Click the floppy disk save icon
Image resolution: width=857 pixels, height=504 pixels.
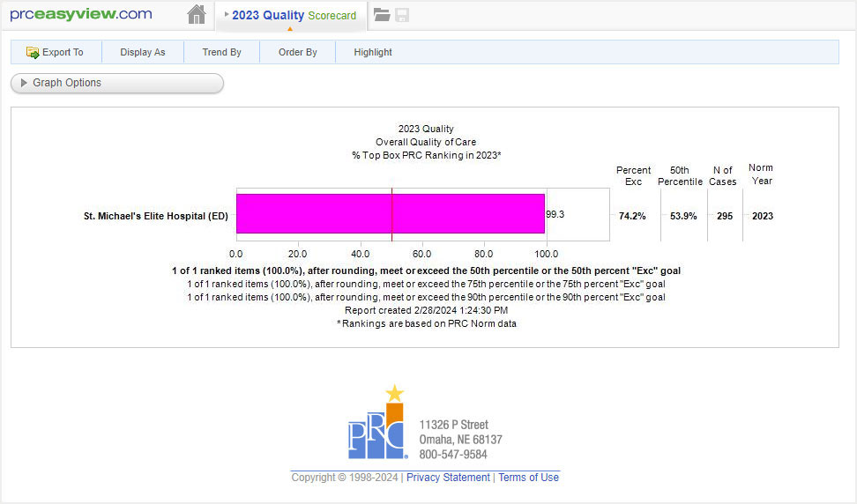pos(402,15)
